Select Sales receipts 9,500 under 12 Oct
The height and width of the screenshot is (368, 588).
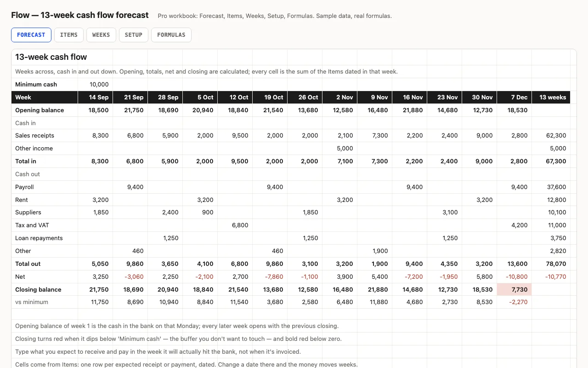(235, 136)
